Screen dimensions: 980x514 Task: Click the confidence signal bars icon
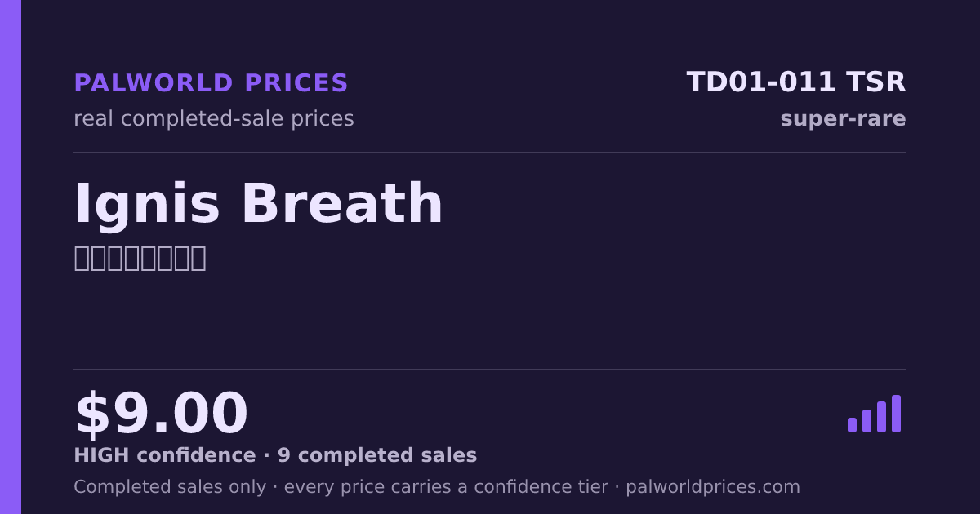click(874, 414)
